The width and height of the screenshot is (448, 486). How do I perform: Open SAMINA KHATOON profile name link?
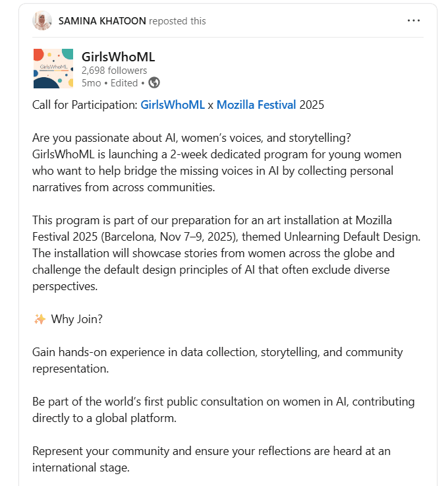[x=102, y=21]
